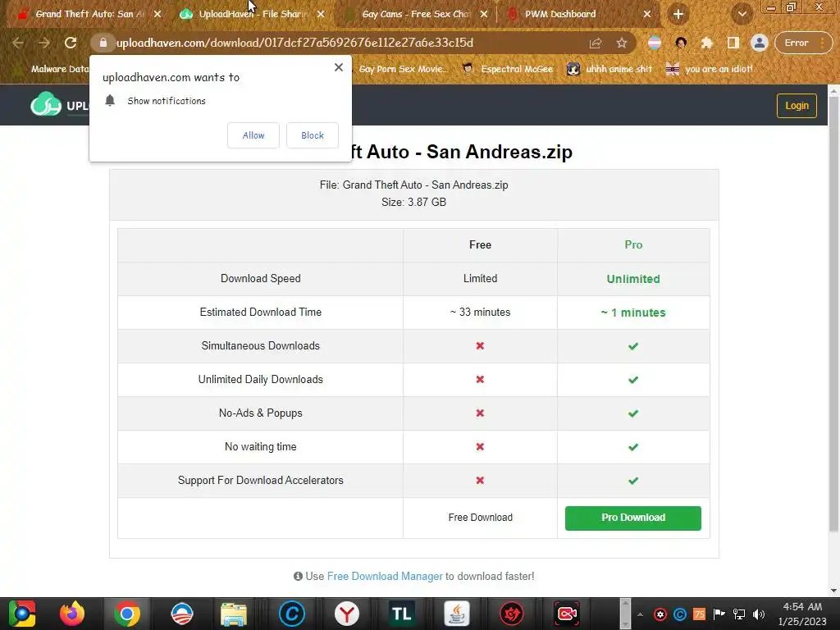Click the UploadHaven cloud logo
Image resolution: width=840 pixels, height=630 pixels.
[46, 104]
